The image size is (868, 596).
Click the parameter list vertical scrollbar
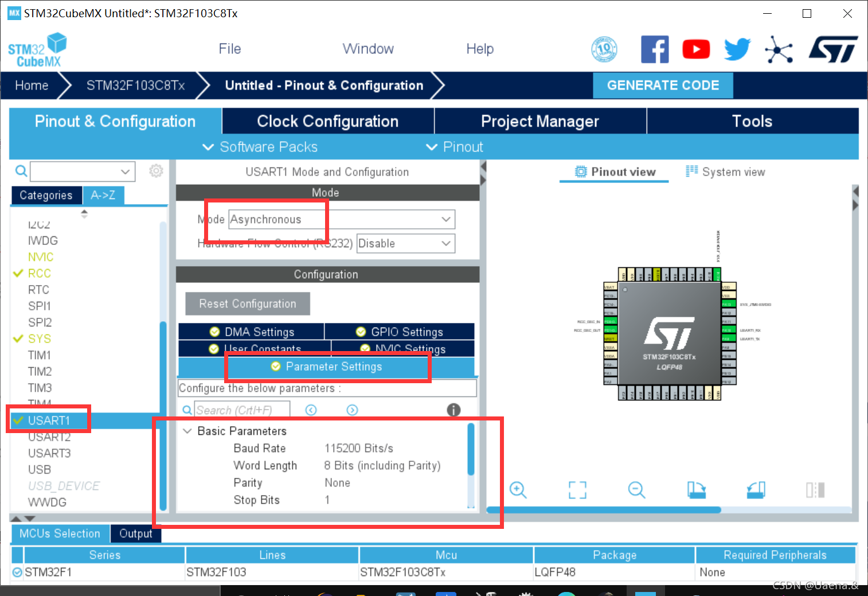point(471,449)
